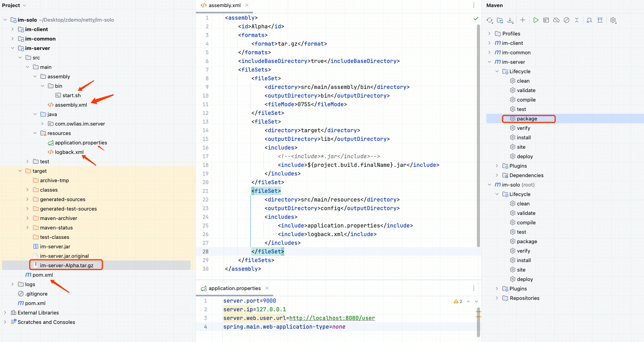This screenshot has height=342, width=644.
Task: Collapse the target folder in the project tree
Action: (x=20, y=171)
